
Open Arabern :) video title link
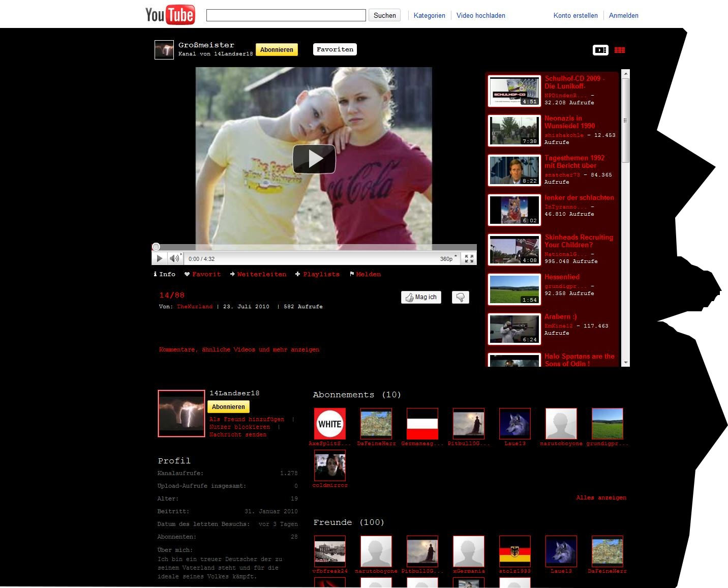(560, 317)
